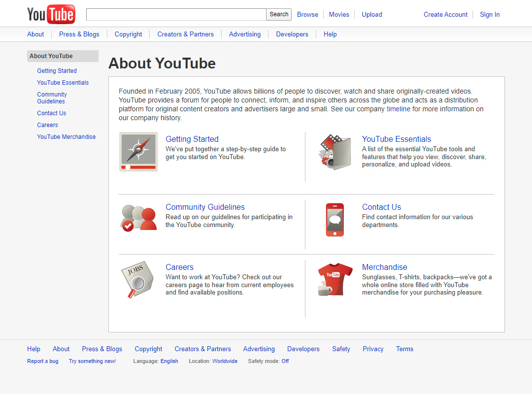
Task: Select Press & Blogs in top navigation
Action: [79, 34]
